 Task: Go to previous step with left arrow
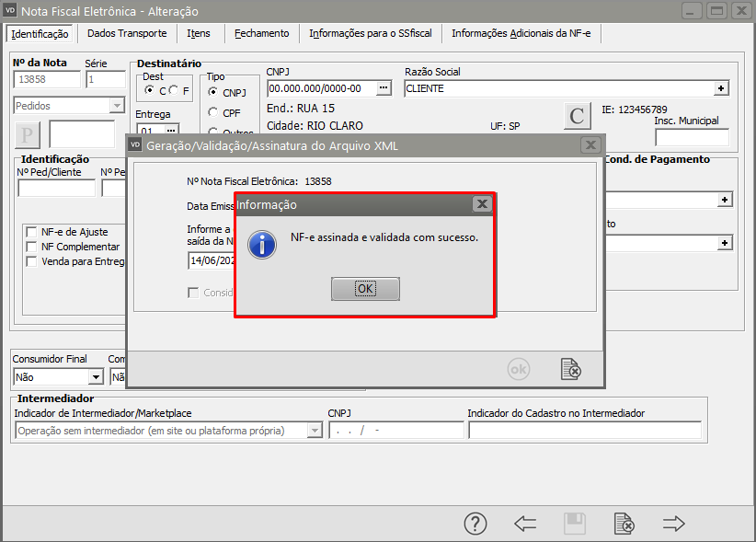pos(525,524)
